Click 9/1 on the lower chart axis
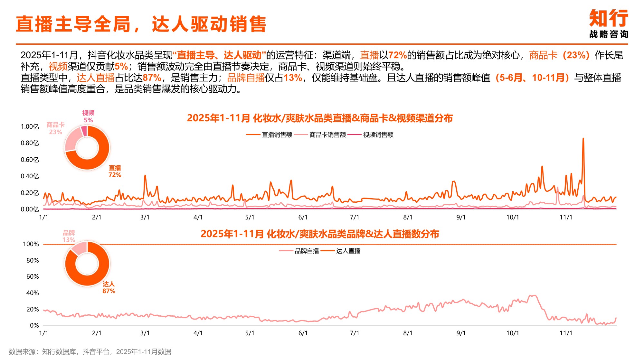Viewport: 644px width, 362px height. (461, 333)
